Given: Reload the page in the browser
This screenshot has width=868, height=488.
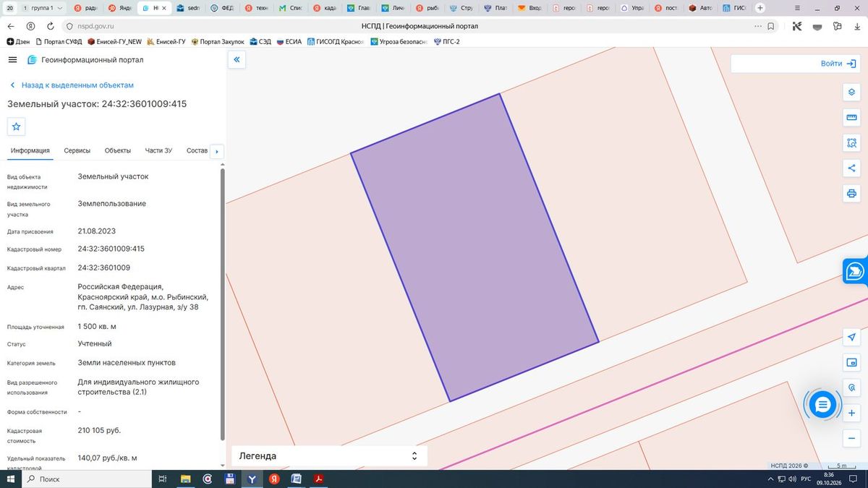Looking at the screenshot, I should tap(50, 26).
